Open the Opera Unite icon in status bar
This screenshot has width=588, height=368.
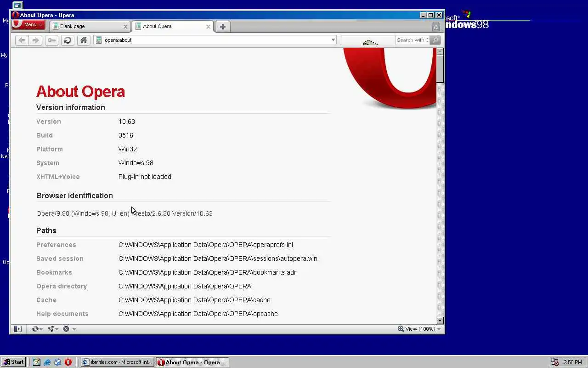51,329
